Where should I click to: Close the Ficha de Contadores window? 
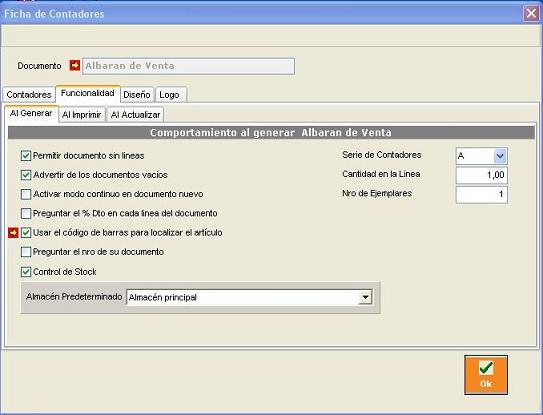click(x=531, y=14)
